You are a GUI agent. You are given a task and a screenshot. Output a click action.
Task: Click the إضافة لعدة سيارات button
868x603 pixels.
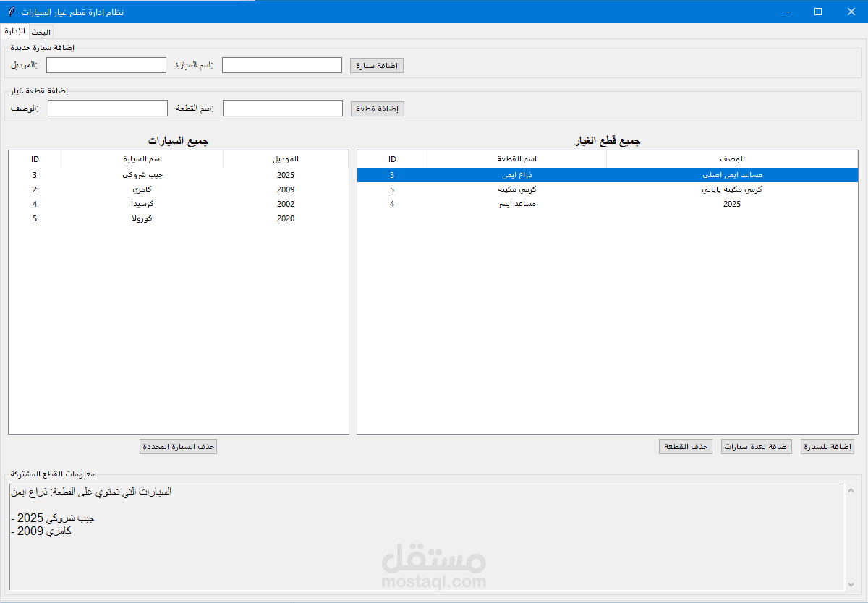point(757,446)
